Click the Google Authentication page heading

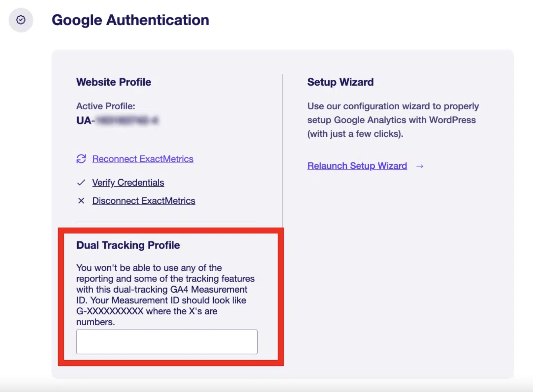coord(130,20)
